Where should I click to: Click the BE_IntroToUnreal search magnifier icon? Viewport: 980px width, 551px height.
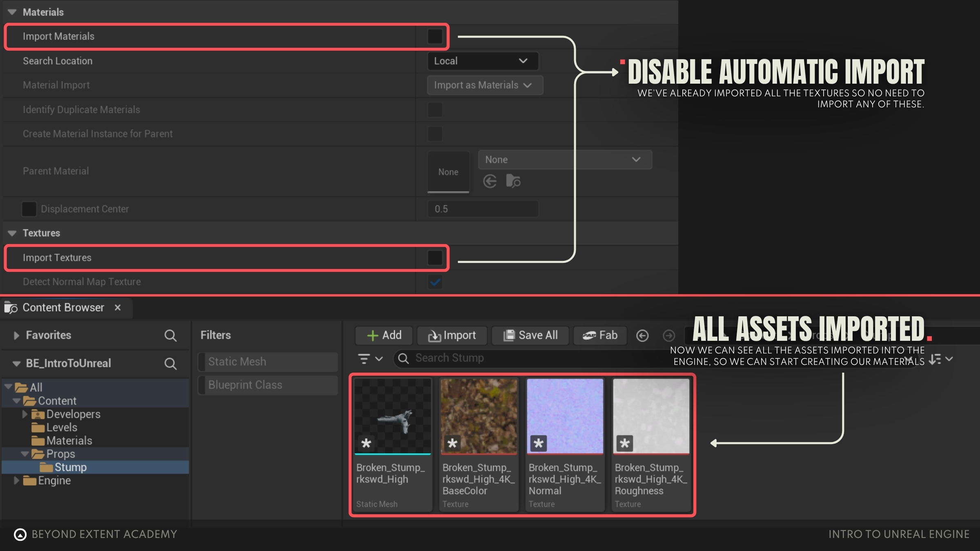click(x=170, y=363)
